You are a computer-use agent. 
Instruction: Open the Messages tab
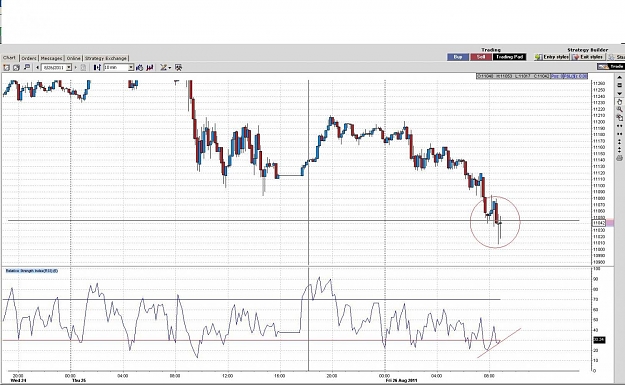[51, 58]
